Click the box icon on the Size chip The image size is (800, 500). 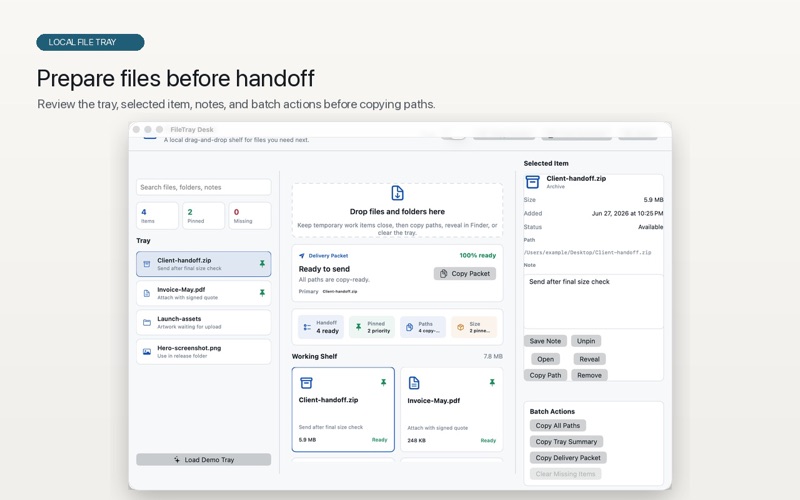coord(460,327)
